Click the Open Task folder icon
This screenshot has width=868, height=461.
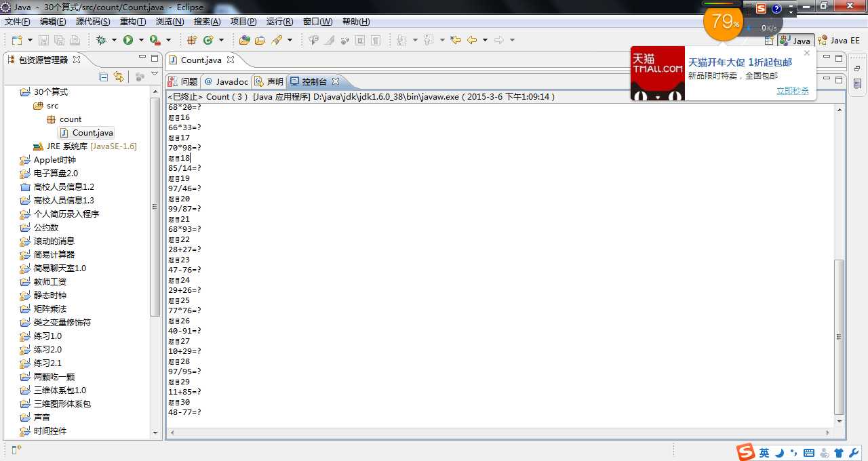click(x=260, y=41)
